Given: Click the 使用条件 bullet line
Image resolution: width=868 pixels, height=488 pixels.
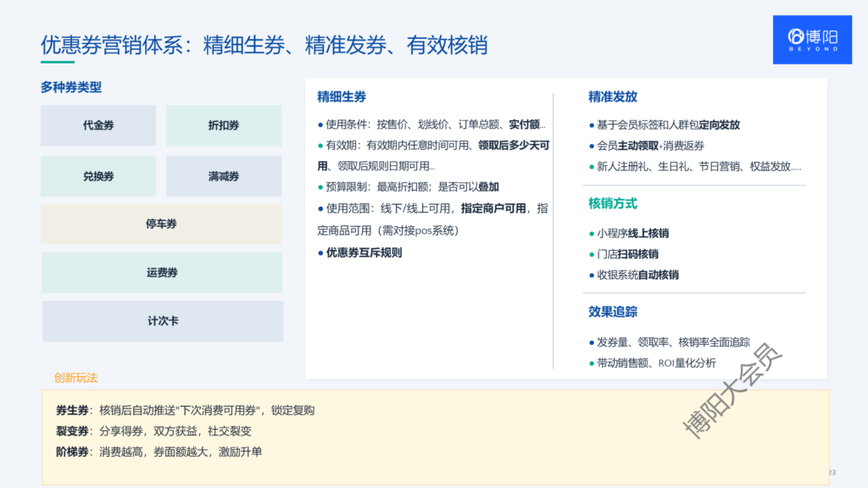Looking at the screenshot, I should coord(431,125).
